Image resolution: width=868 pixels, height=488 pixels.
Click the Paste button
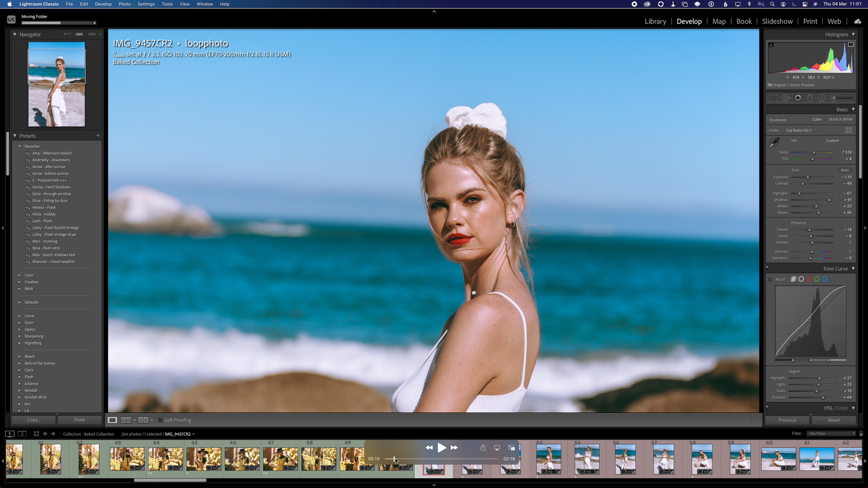(80, 420)
